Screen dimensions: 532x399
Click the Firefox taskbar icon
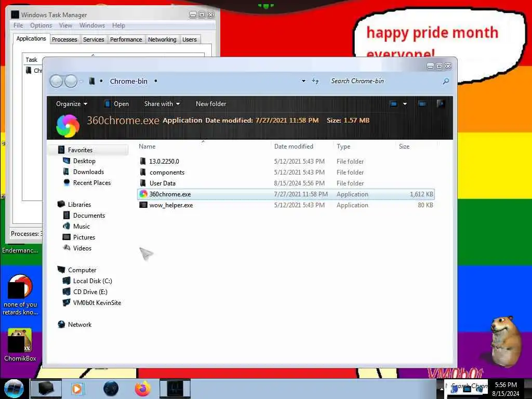143,389
